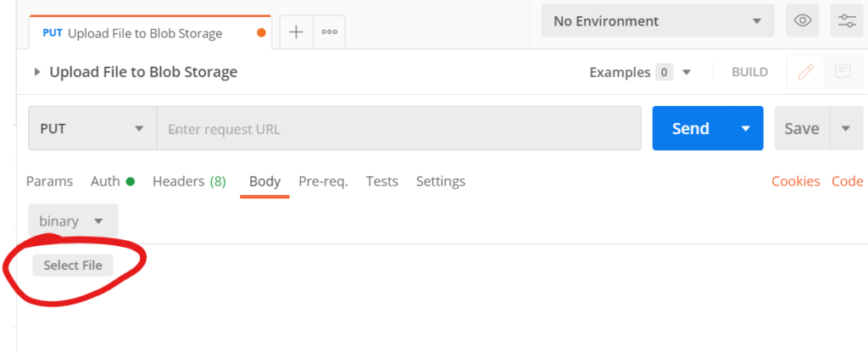This screenshot has height=352, width=868.
Task: Open the Cookies link
Action: pyautogui.click(x=795, y=182)
